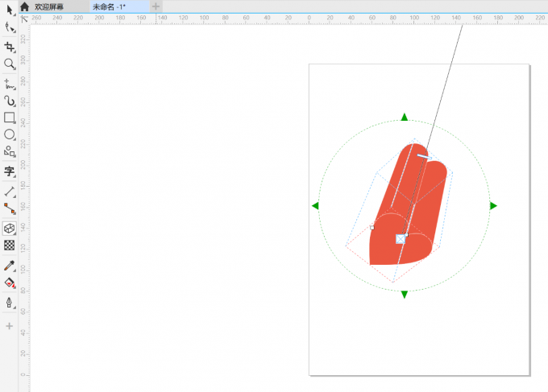548x392 pixels.
Task: Select the Connector tool
Action: pyautogui.click(x=10, y=208)
